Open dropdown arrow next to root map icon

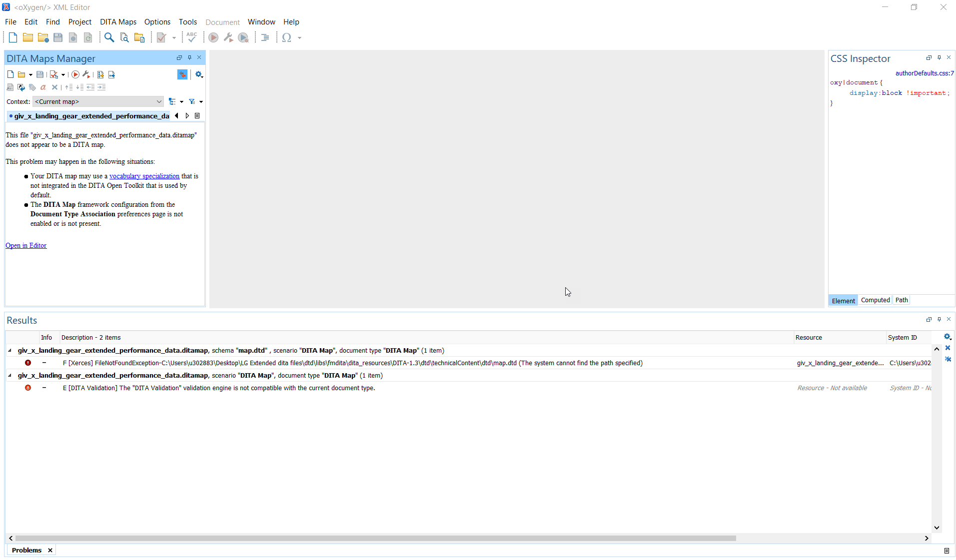coord(181,102)
